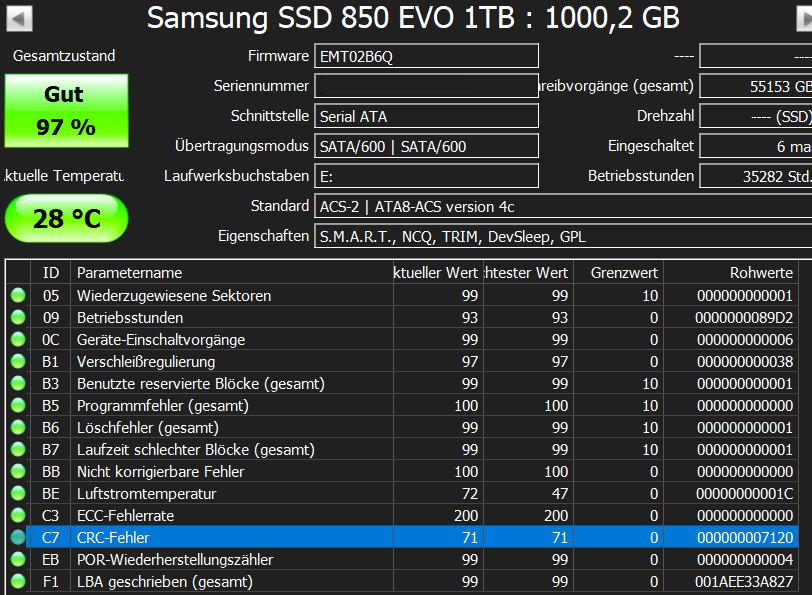Click the status circle for Verschleißregulierung
The image size is (812, 595).
click(18, 361)
